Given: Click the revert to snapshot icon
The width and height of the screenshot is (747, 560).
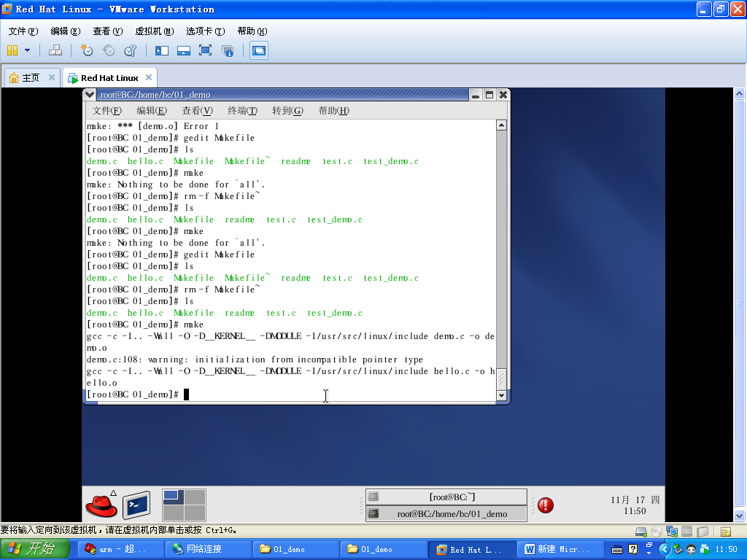Looking at the screenshot, I should click(109, 50).
